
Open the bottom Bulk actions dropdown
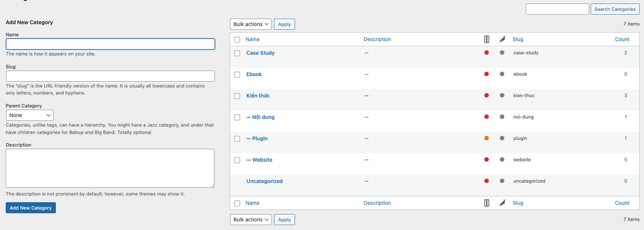point(251,219)
